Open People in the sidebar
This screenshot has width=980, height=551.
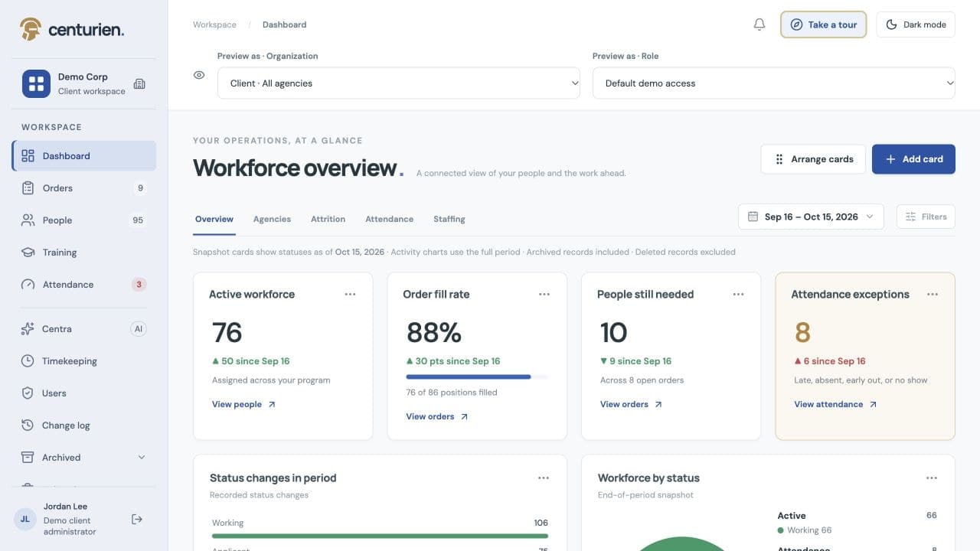point(84,220)
